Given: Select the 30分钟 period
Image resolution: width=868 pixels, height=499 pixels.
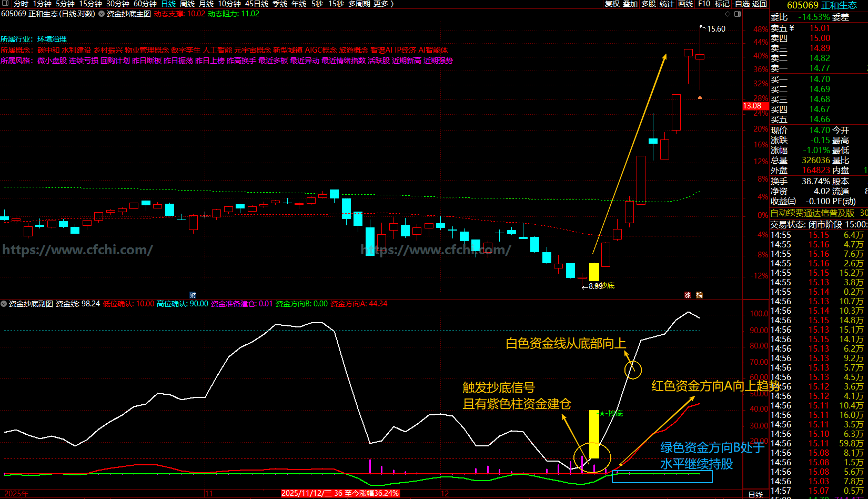Looking at the screenshot, I should (x=118, y=4).
